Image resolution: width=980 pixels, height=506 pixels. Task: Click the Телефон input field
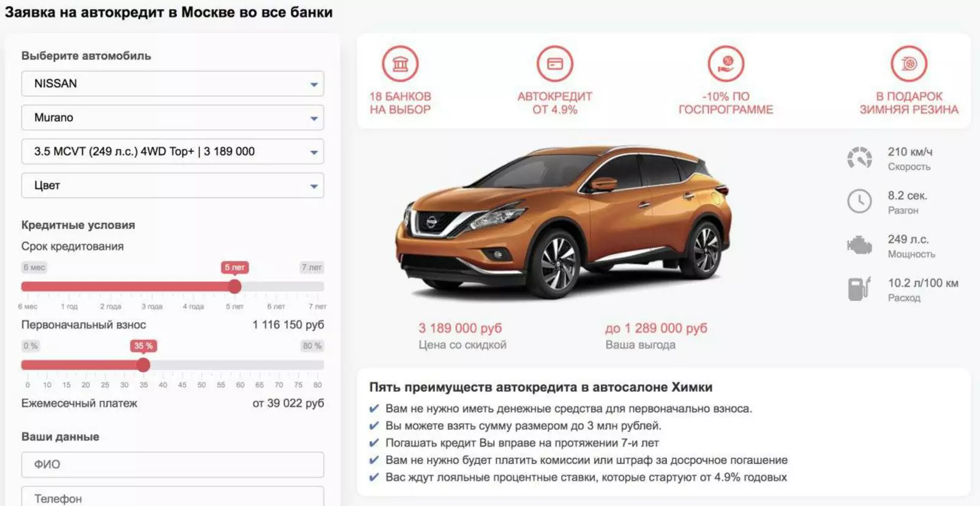point(173,497)
